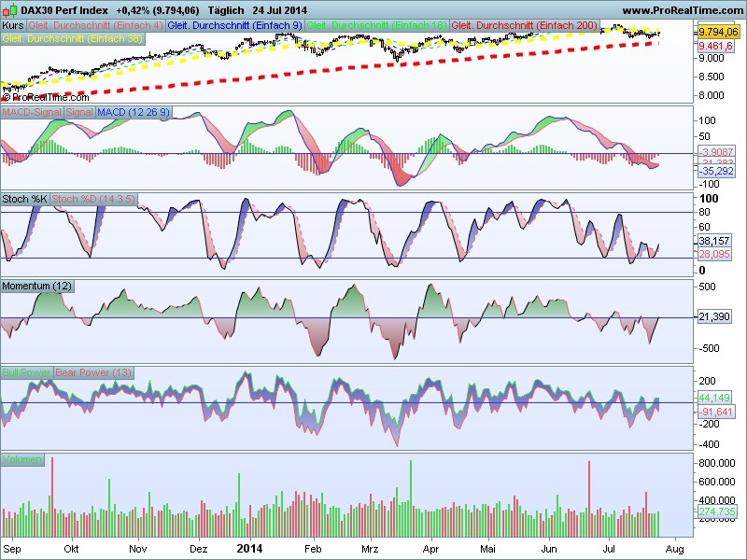Screen dimensions: 747x560
Task: Click the Mrz month label on time axis
Action: tap(370, 549)
